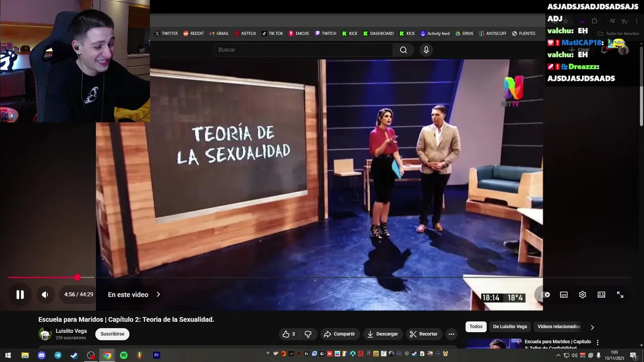Image resolution: width=644 pixels, height=362 pixels.
Task: Click the Compartir share button
Action: [340, 334]
